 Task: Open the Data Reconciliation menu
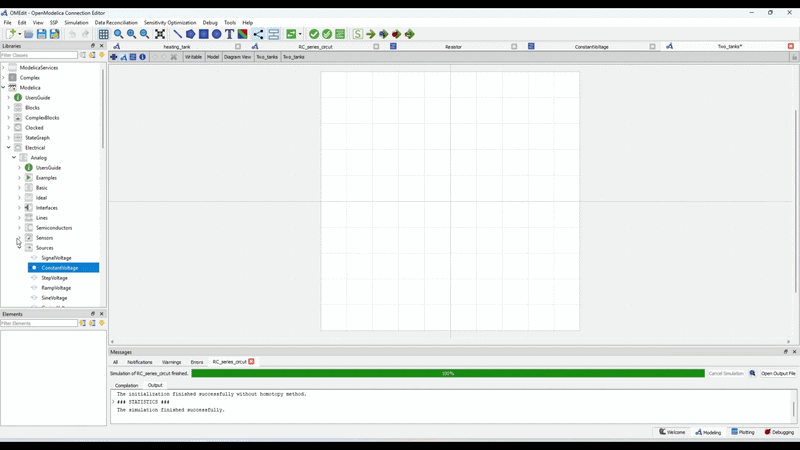(116, 22)
